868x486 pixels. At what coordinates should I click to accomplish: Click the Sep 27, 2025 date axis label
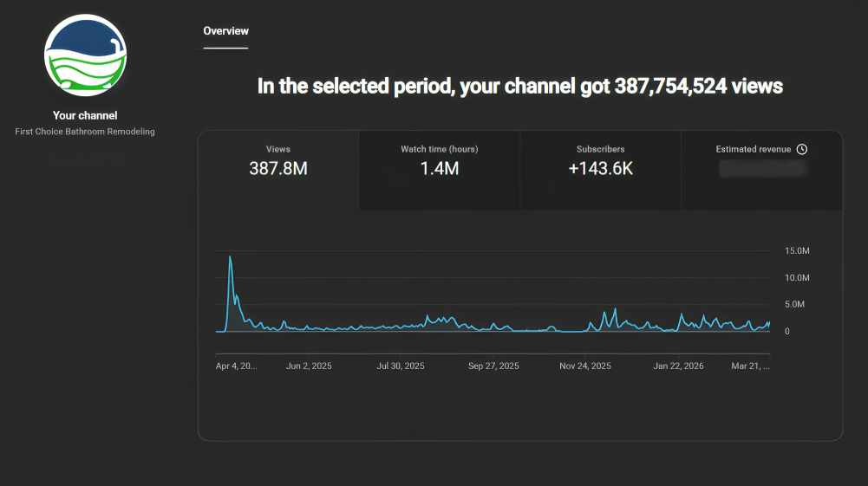pos(493,366)
